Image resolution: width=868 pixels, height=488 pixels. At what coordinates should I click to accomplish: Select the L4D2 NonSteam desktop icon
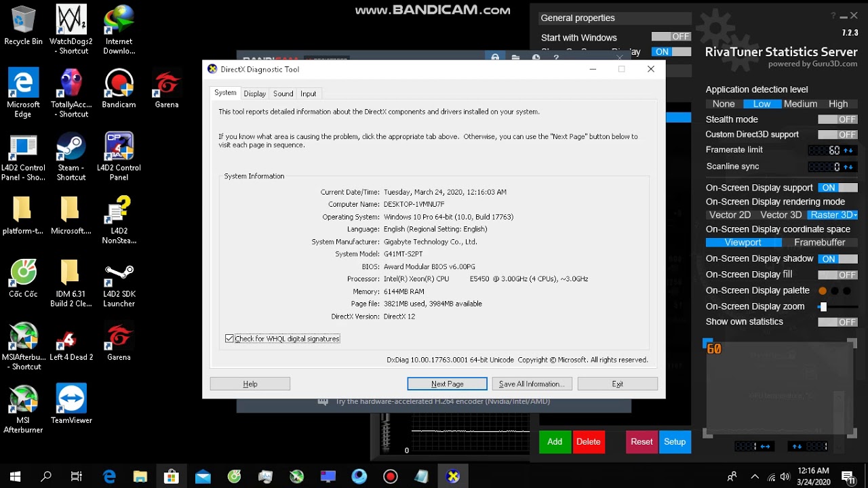tap(119, 220)
